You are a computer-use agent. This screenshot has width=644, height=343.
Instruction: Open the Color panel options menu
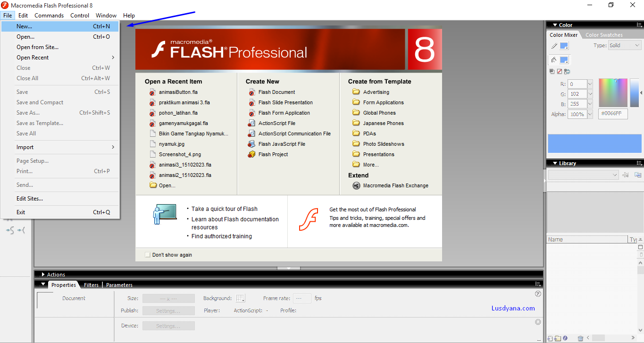point(639,25)
